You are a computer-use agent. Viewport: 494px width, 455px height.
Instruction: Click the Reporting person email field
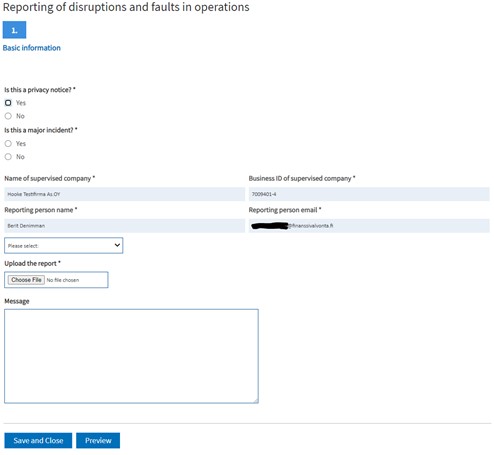tap(369, 226)
